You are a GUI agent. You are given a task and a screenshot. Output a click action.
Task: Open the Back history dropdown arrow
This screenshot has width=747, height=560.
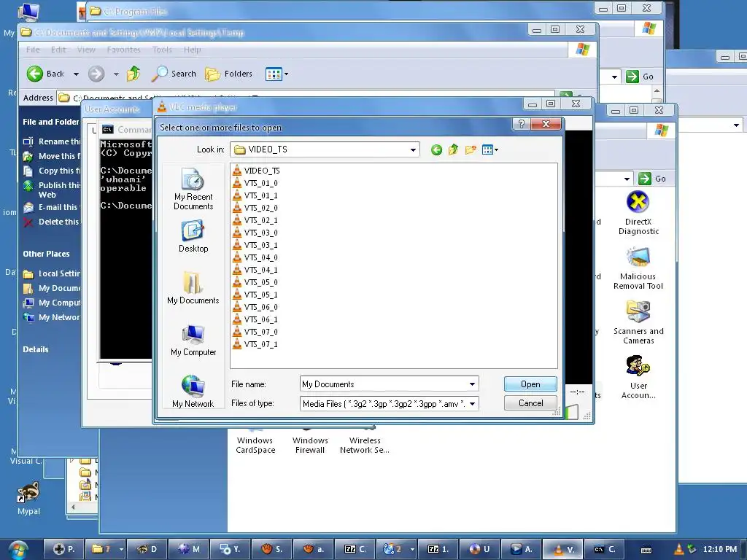[76, 74]
